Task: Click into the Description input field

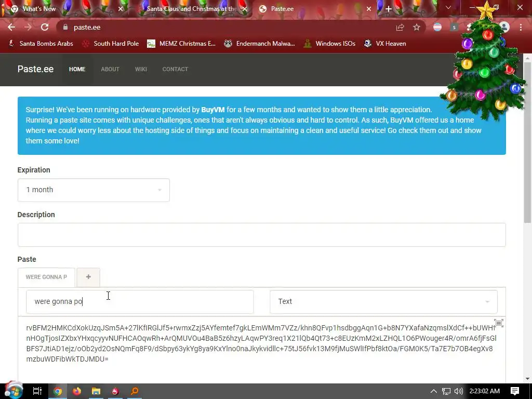Action: tap(262, 235)
